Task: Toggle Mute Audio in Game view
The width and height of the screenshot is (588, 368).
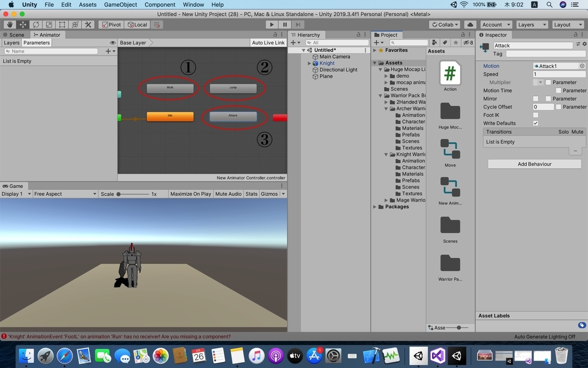Action: point(228,194)
